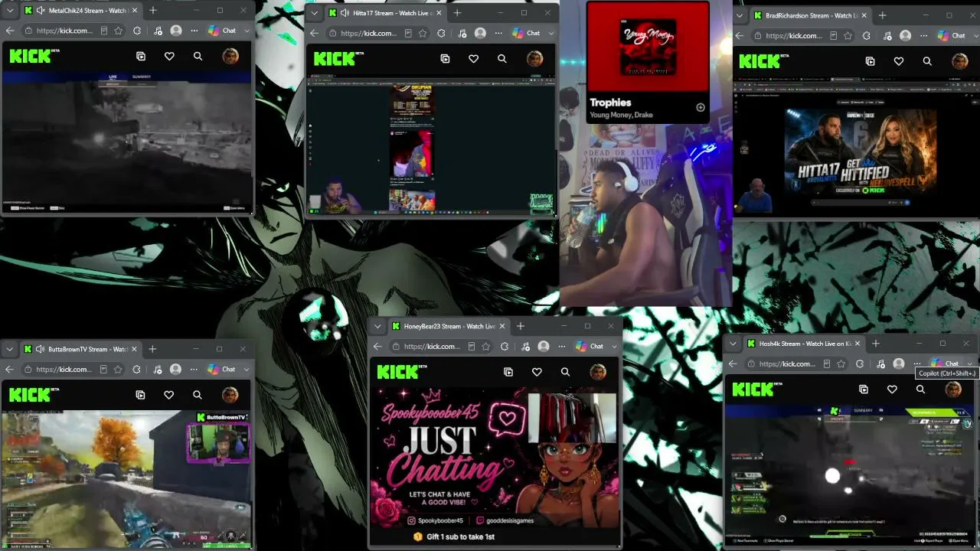Screen dimensions: 980x551
Task: Open settings and more menu in BradRichardson window
Action: click(x=923, y=36)
